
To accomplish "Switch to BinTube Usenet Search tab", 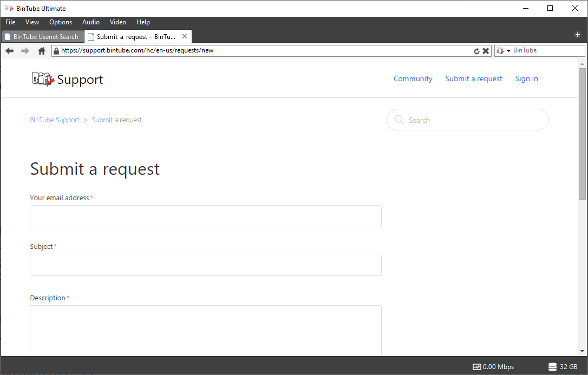I will click(43, 36).
